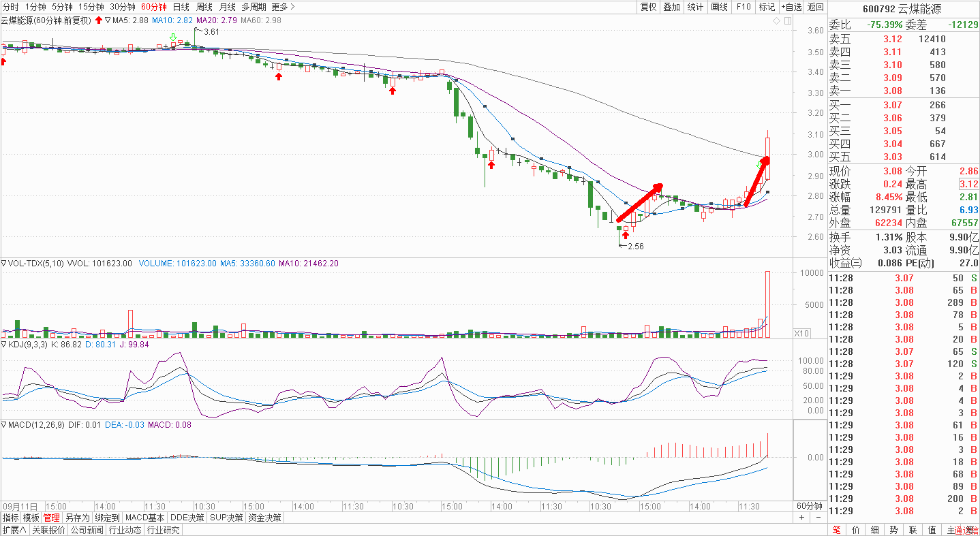Collapse the KDJ indicator triangle

(x=3, y=345)
